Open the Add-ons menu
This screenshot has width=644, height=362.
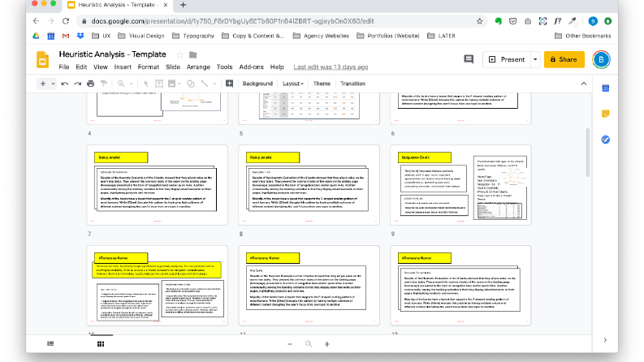click(252, 67)
